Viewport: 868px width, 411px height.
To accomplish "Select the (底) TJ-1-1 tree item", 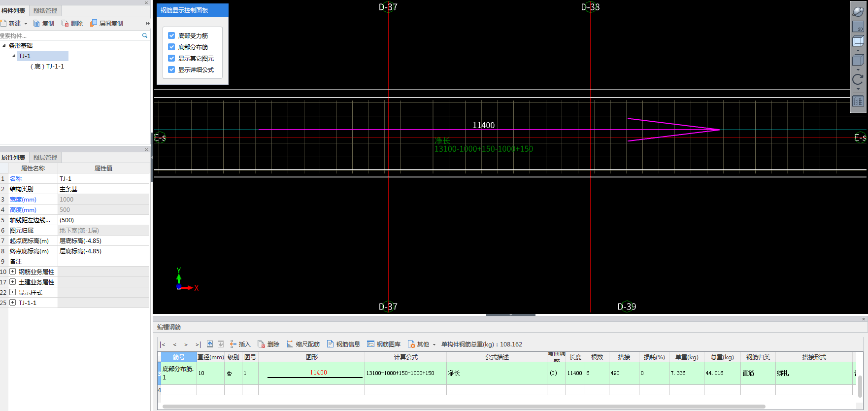I will tap(47, 67).
